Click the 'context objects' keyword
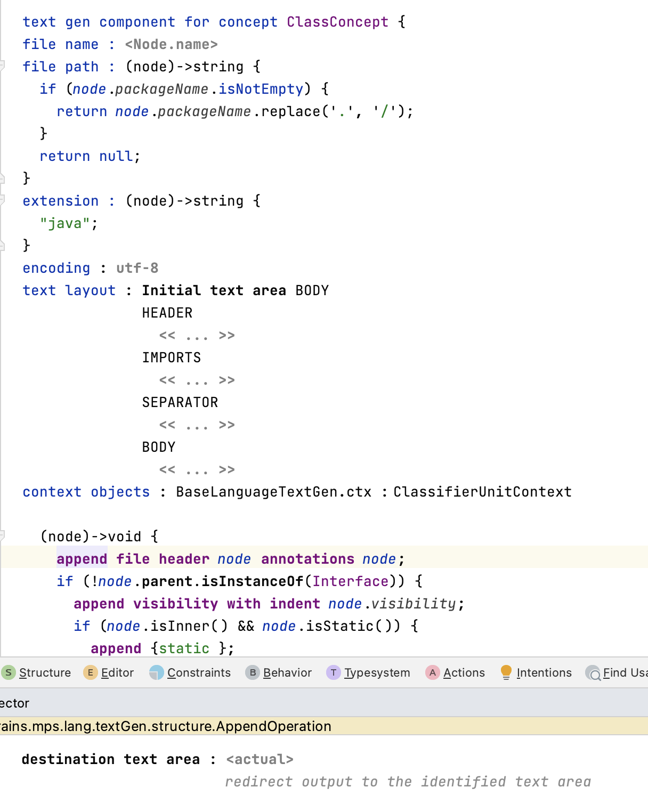The image size is (648, 812). 86,492
